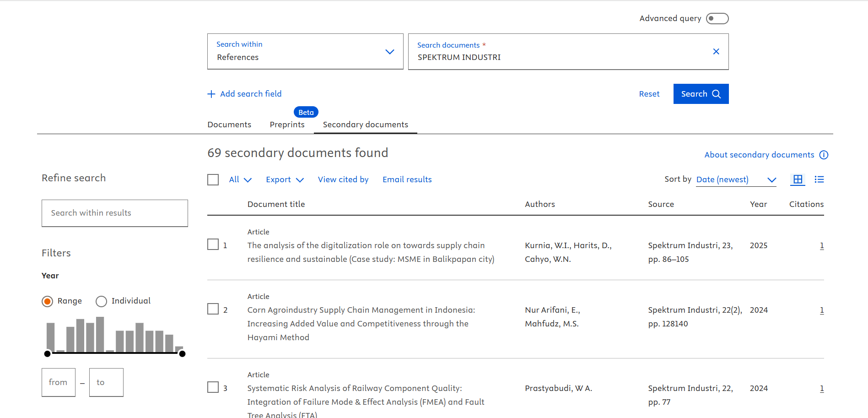
Task: Switch to the Documents tab
Action: pos(229,125)
